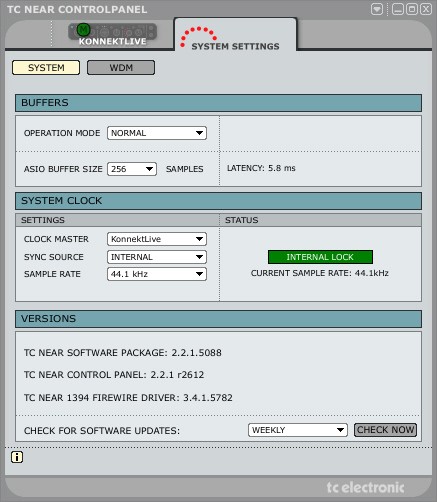The height and width of the screenshot is (502, 437).
Task: Click the CHECK NOW button
Action: tap(385, 430)
